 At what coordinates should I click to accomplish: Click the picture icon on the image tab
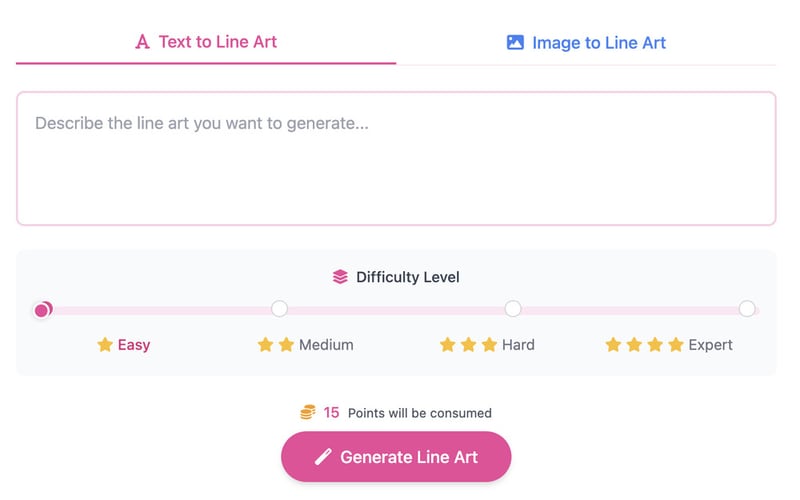515,43
